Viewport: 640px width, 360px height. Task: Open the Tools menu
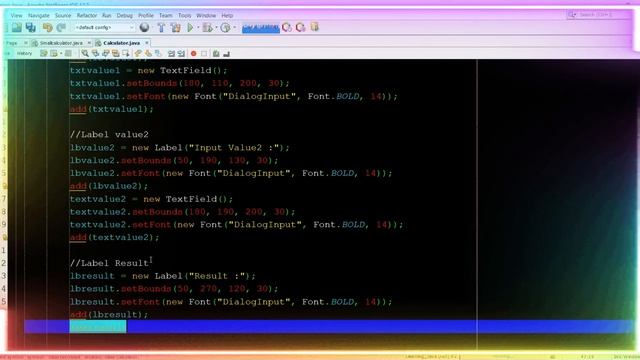pyautogui.click(x=184, y=15)
